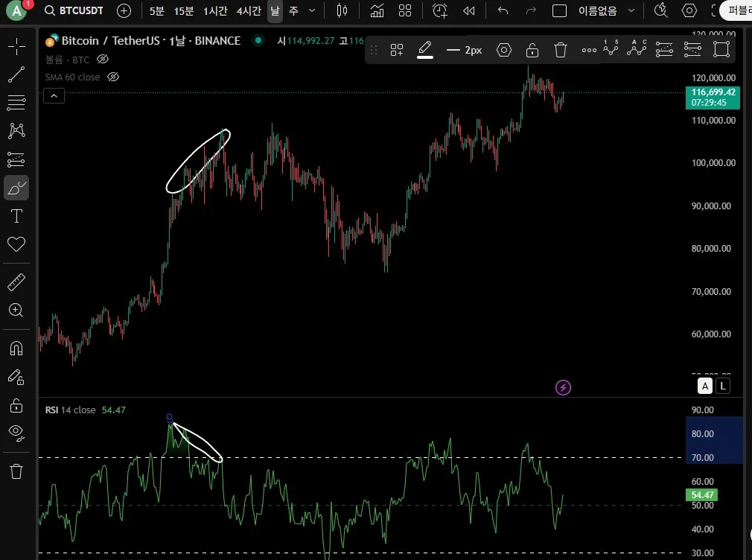Open the candlestick chart type selector
Viewport: 752px width, 560px height.
pyautogui.click(x=342, y=10)
